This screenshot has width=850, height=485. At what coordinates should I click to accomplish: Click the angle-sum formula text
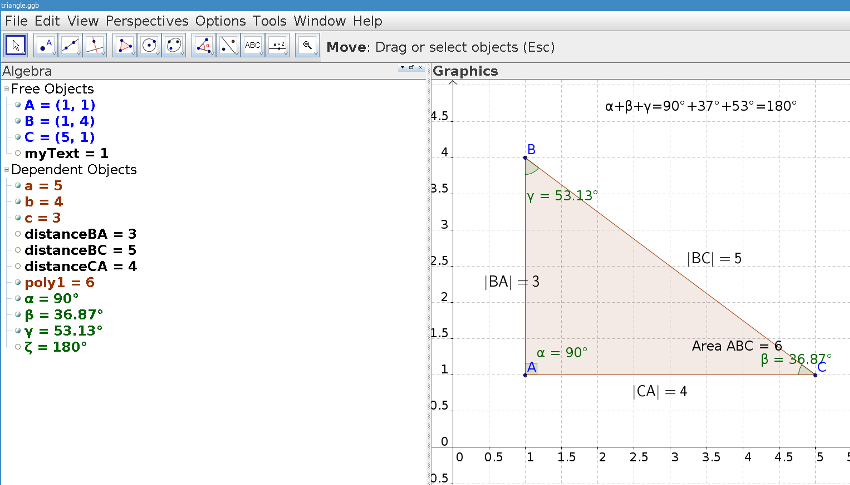(700, 106)
